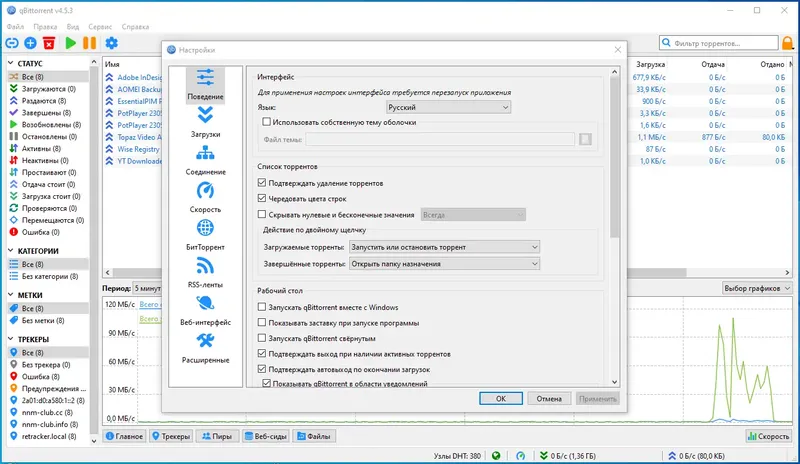Viewport: 800px width, 464px height.
Task: Click OK in the Настройки dialog
Action: 501,399
